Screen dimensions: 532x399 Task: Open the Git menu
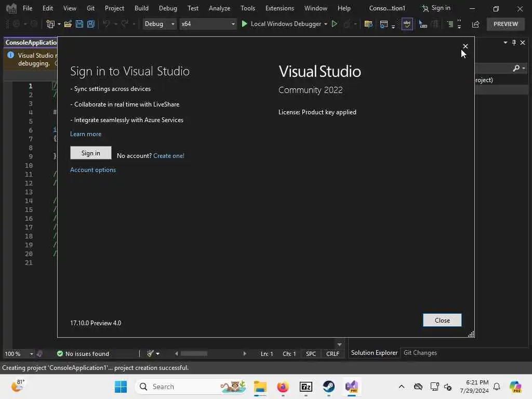pyautogui.click(x=90, y=8)
